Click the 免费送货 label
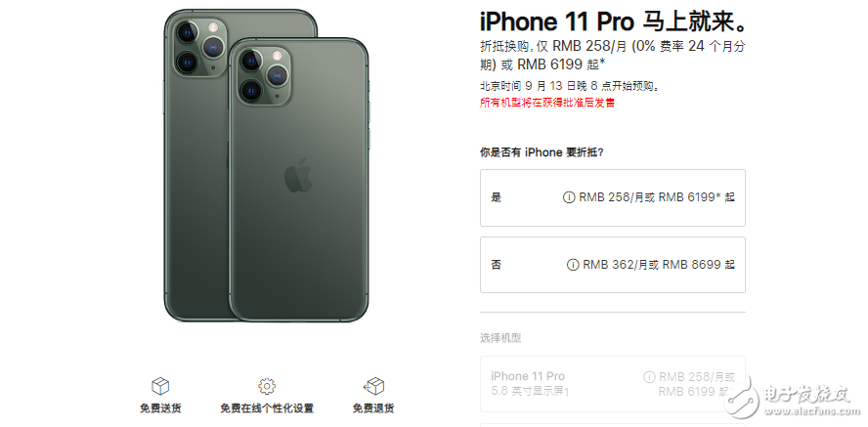Screen dimensions: 868x427 [160, 408]
